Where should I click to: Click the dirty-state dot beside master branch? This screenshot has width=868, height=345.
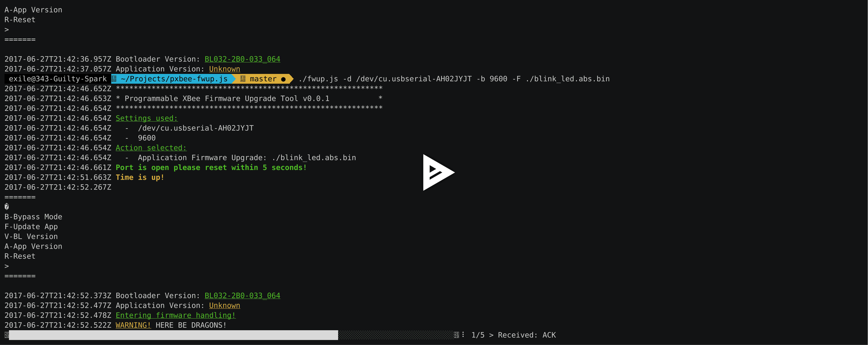pos(283,79)
